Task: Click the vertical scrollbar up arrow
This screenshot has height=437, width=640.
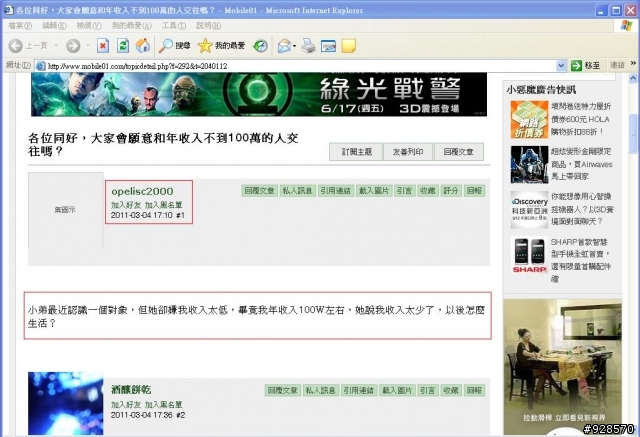Action: pos(633,78)
